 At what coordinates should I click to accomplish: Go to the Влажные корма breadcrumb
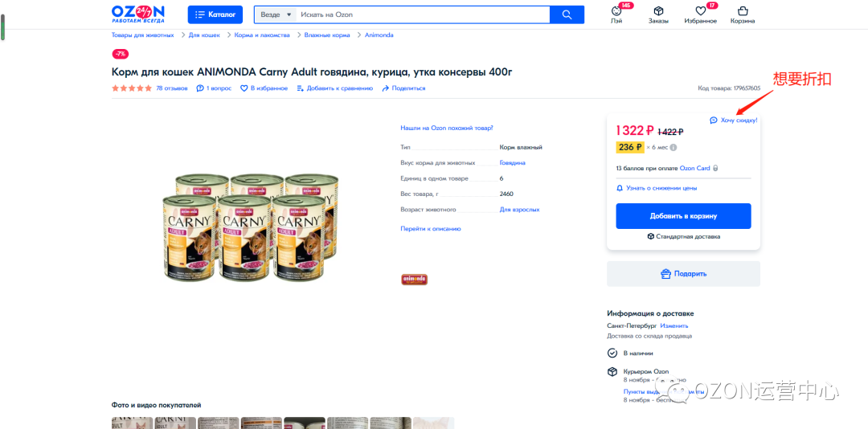pos(326,35)
